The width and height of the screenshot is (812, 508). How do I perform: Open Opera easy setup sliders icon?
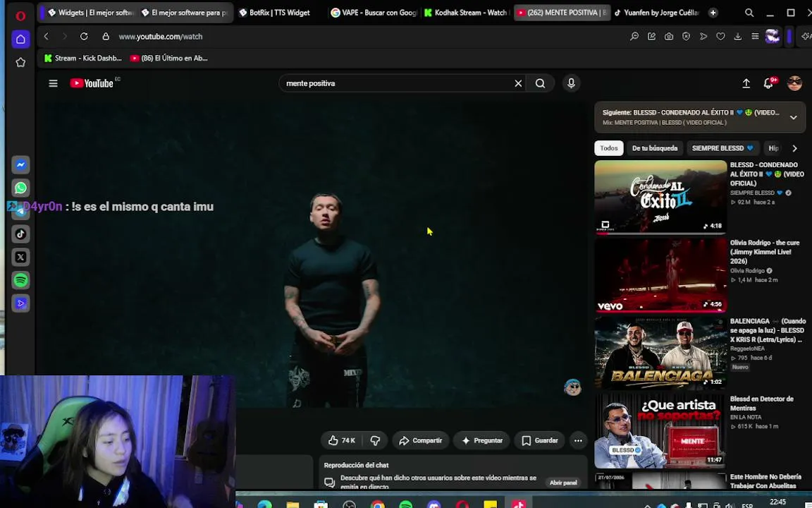click(755, 36)
